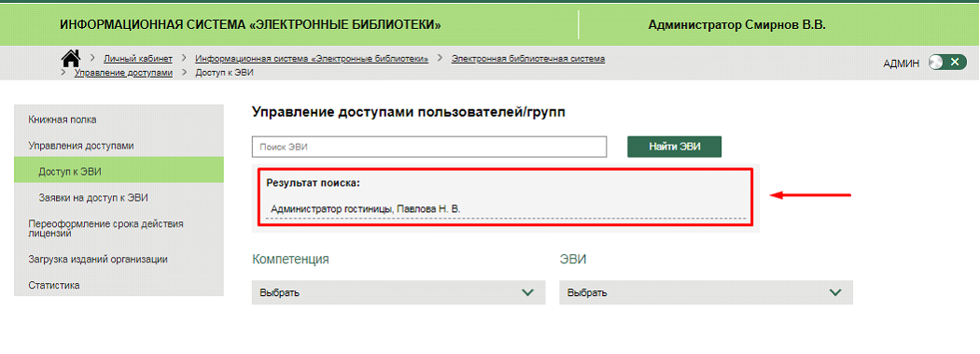The height and width of the screenshot is (354, 980).
Task: Select result Администратор гостиницы, Павлова Н. В.
Action: click(x=366, y=208)
